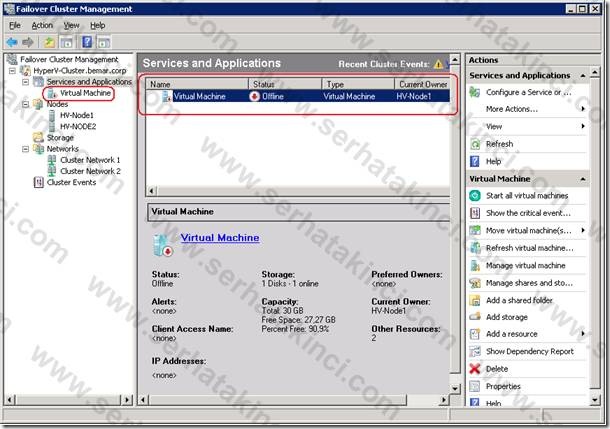Click the Show/Hide console tree toolbar icon
The height and width of the screenshot is (429, 610).
point(66,42)
